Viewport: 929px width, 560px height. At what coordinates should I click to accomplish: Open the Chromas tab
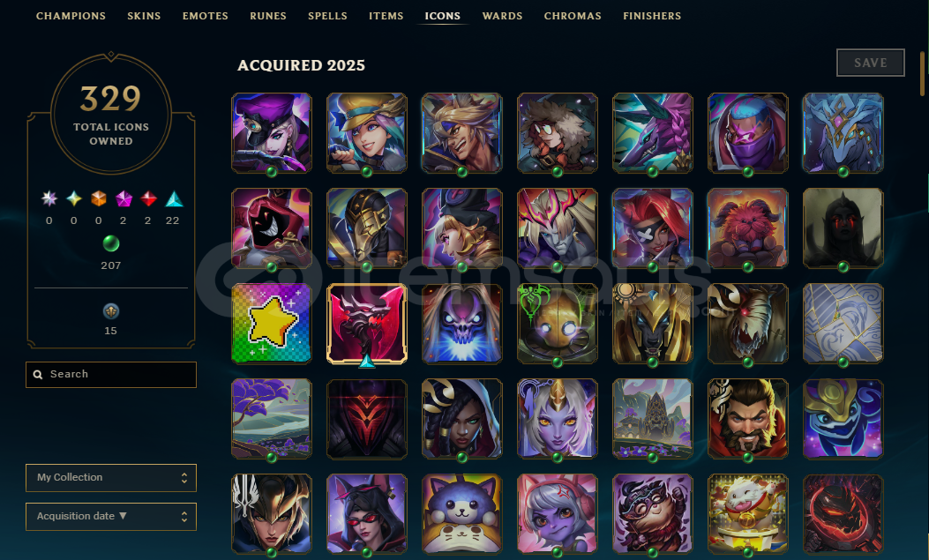573,16
